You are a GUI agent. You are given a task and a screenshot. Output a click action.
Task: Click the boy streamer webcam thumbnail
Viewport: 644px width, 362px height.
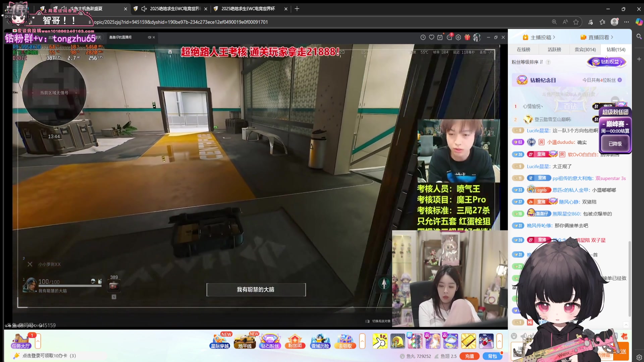click(x=458, y=151)
